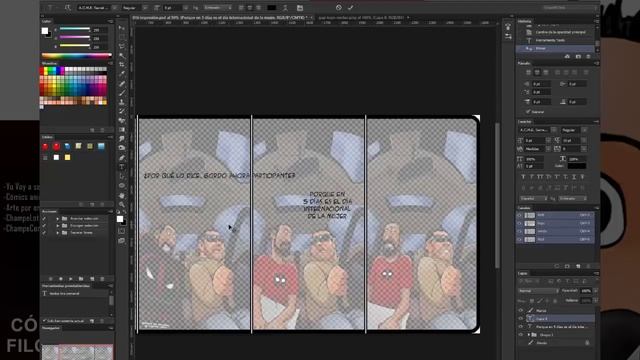The height and width of the screenshot is (360, 640).
Task: Align text right in options bar
Action: (258, 8)
